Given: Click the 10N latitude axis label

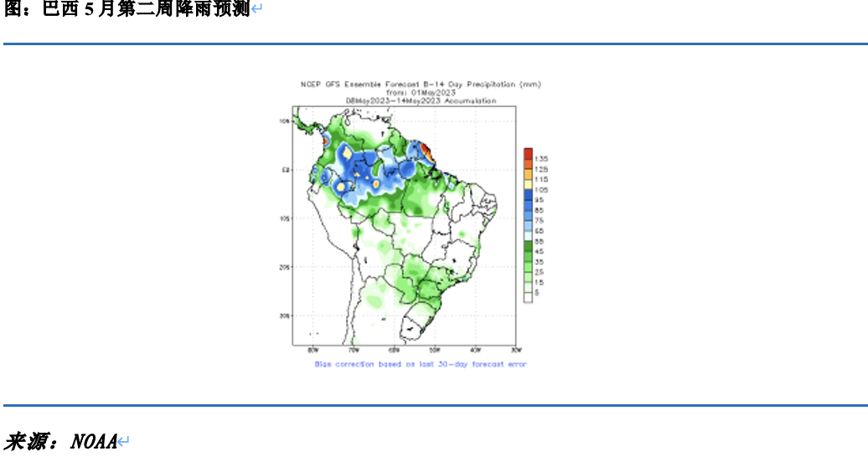Looking at the screenshot, I should tap(285, 121).
